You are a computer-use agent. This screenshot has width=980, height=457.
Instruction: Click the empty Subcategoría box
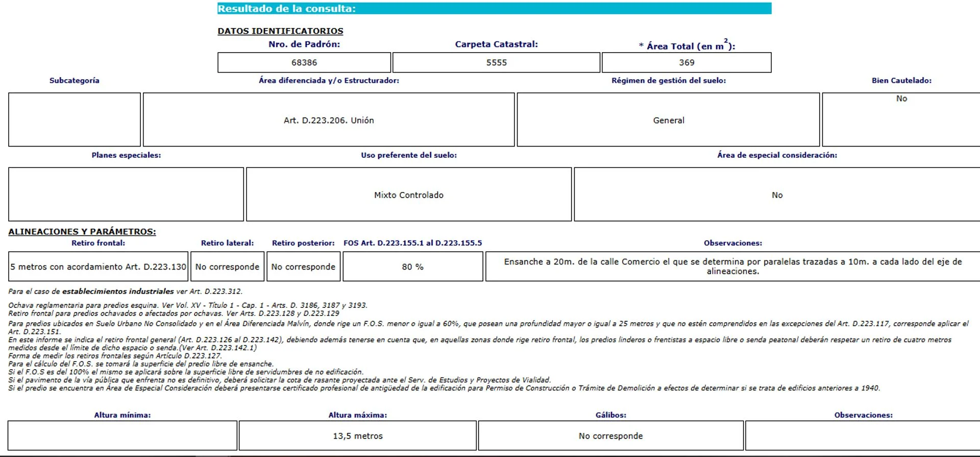pos(75,119)
